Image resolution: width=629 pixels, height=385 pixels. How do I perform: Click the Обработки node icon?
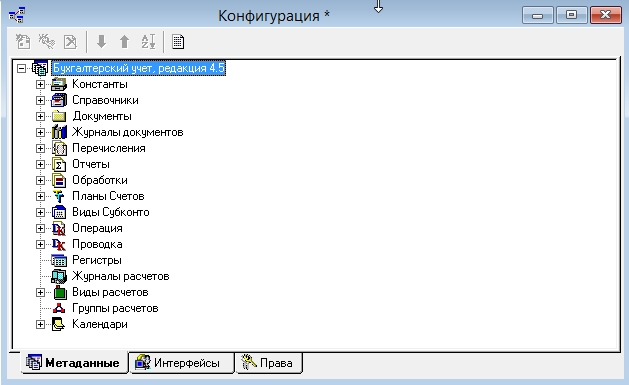[x=59, y=180]
